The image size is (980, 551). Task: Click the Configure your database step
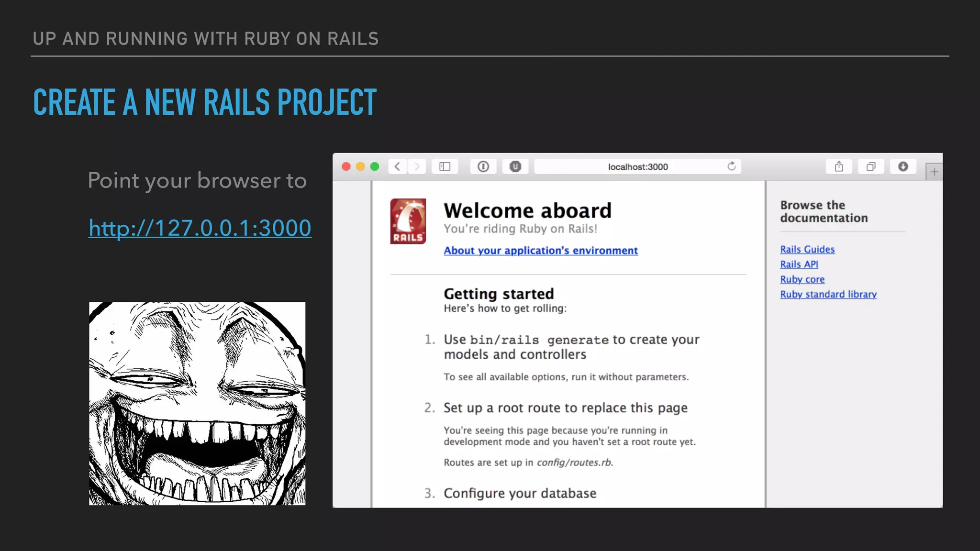(x=520, y=493)
